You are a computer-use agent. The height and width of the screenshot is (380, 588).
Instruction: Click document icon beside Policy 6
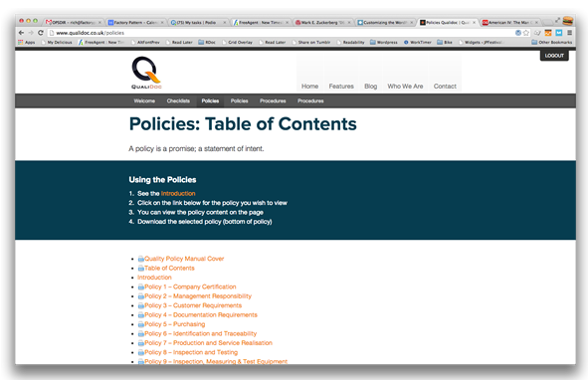tap(140, 334)
